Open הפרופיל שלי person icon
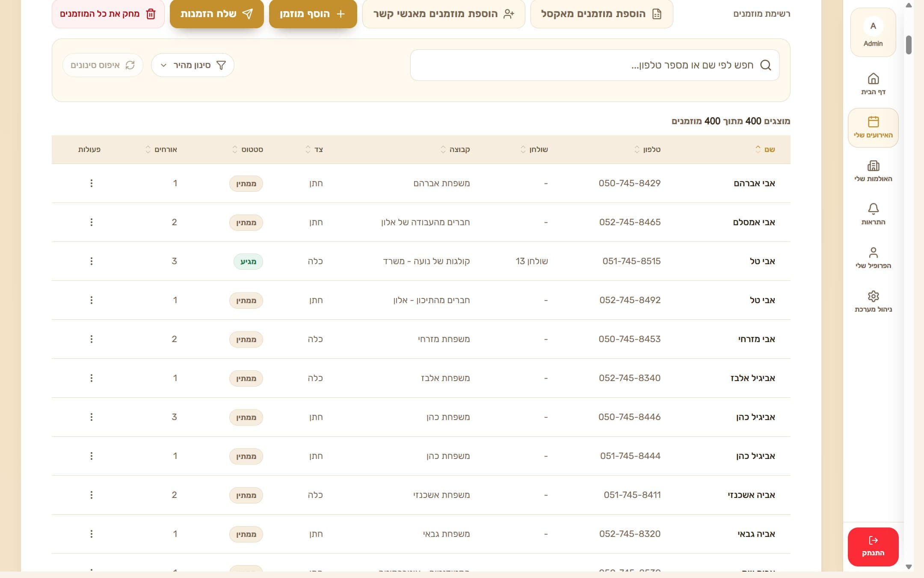Viewport: 924px width, 578px height. point(873,258)
